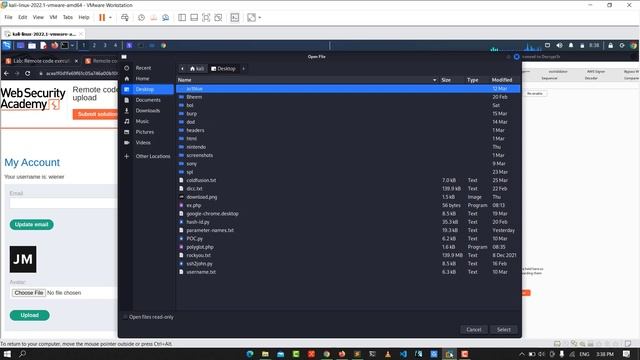Pause the virtual machine in VMware toolbar
This screenshot has width=640, height=360.
pos(102,18)
